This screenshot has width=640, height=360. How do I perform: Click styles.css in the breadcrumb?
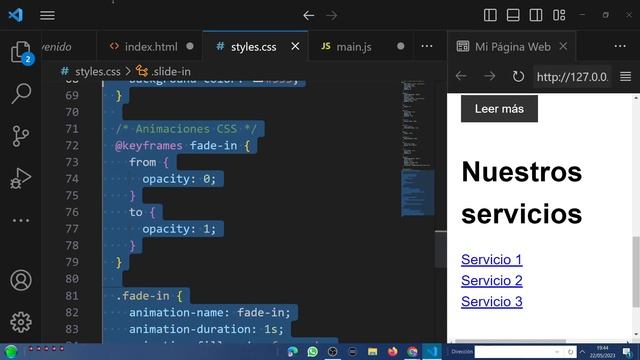98,71
